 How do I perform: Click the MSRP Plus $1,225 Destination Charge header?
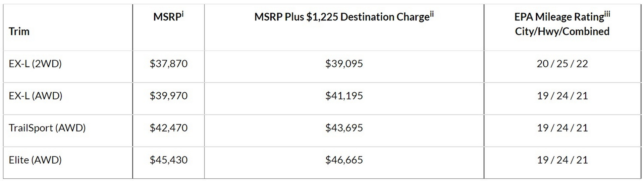click(x=341, y=17)
